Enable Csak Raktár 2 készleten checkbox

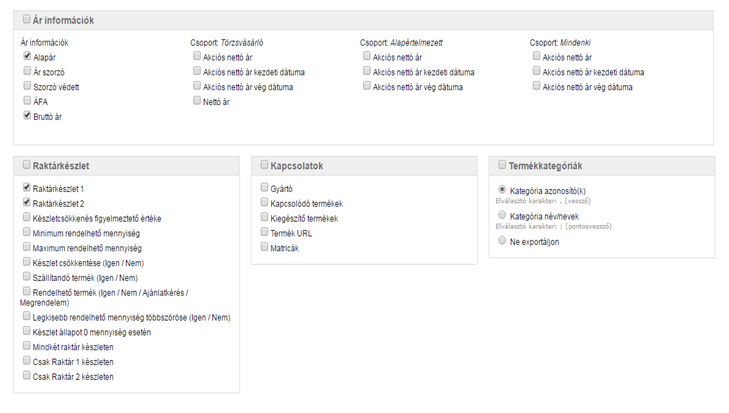pyautogui.click(x=27, y=375)
